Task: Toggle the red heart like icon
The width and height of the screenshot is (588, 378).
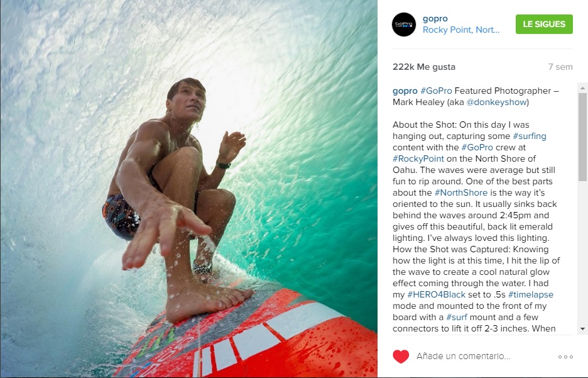Action: (401, 356)
